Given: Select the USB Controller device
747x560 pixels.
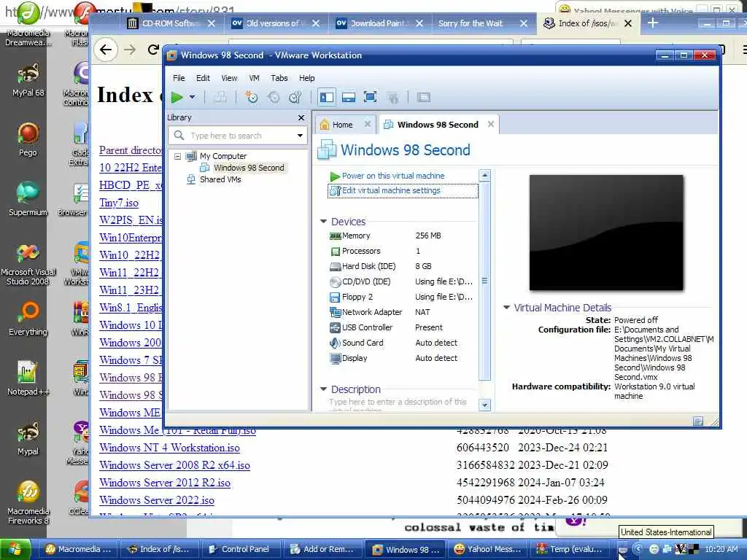Looking at the screenshot, I should 402,327.
